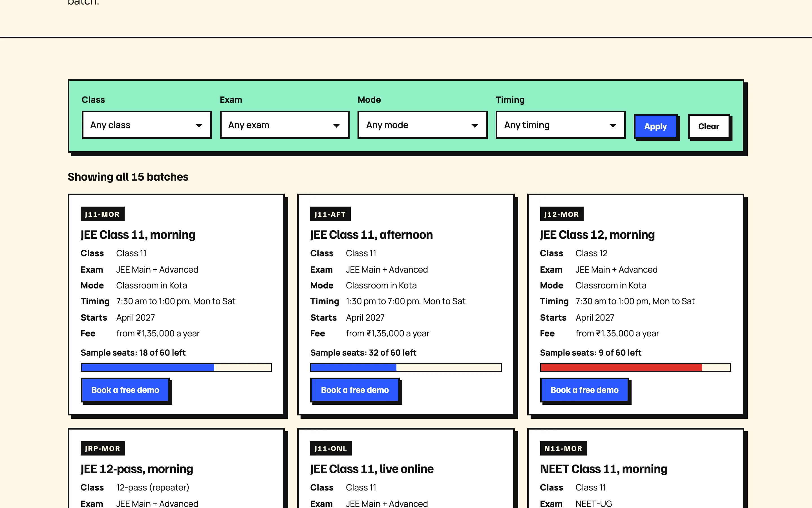Click the 'JEE 12-pass, morning' heading
Screen dimensions: 812x508
click(137, 469)
